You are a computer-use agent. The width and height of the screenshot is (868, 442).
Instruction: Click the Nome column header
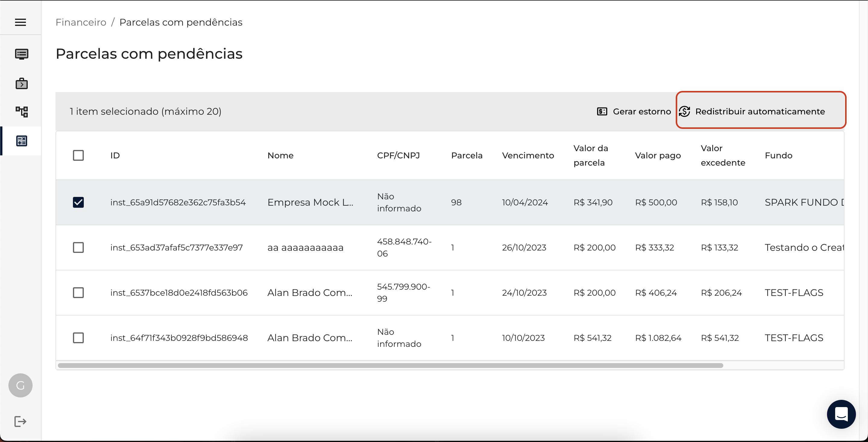280,155
